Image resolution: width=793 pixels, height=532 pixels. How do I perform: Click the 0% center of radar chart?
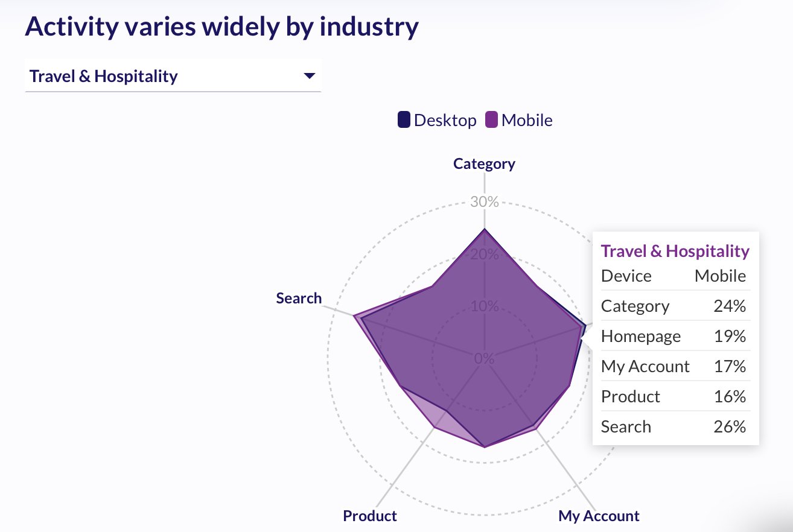pyautogui.click(x=484, y=358)
